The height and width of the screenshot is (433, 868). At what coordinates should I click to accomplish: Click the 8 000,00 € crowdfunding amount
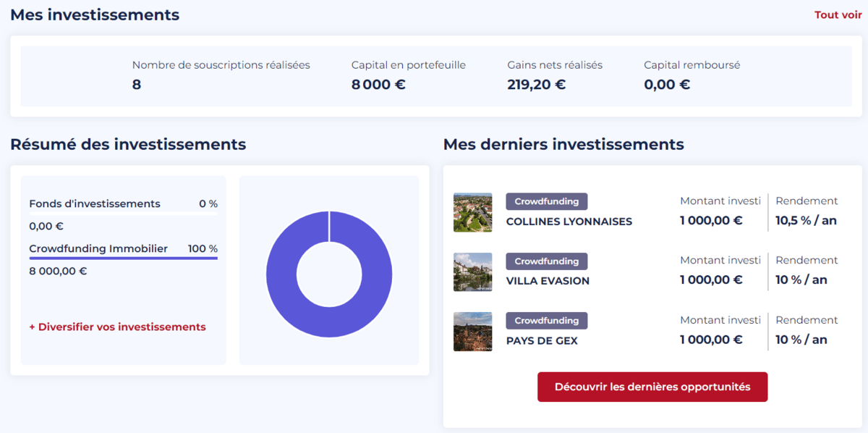58,272
